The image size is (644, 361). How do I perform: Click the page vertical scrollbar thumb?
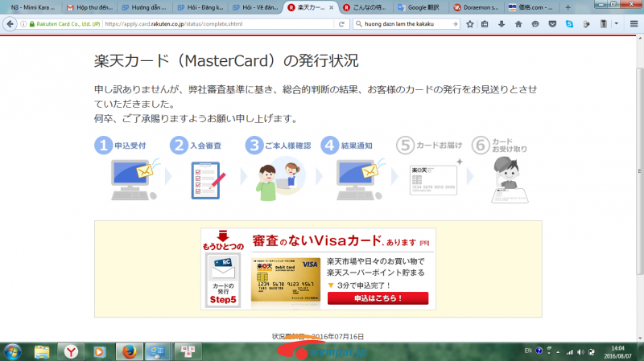tap(639, 170)
